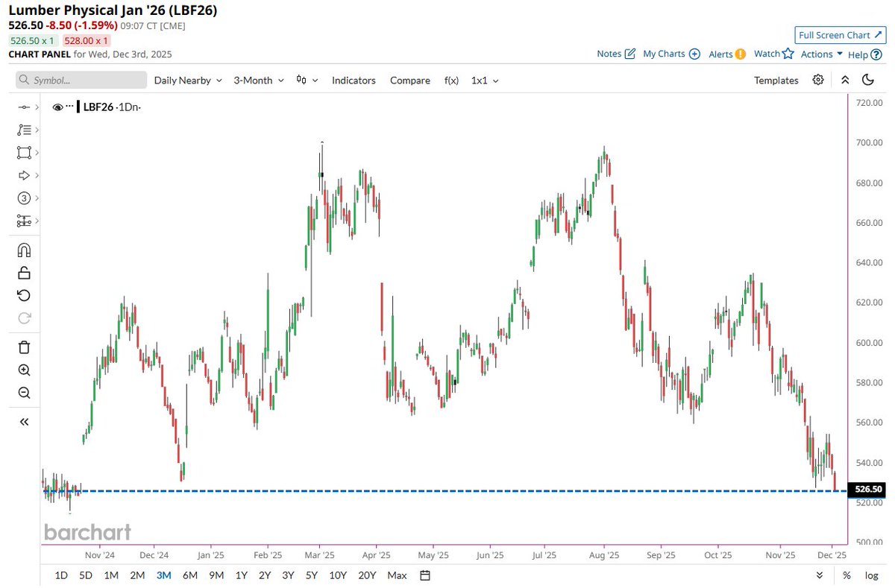This screenshot has height=588, width=895.
Task: Select the Fibonacci and list annotation tool
Action: click(24, 130)
